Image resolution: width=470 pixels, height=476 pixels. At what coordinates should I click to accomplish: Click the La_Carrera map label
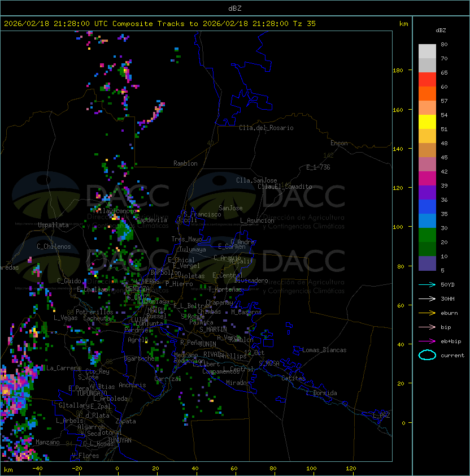(63, 368)
